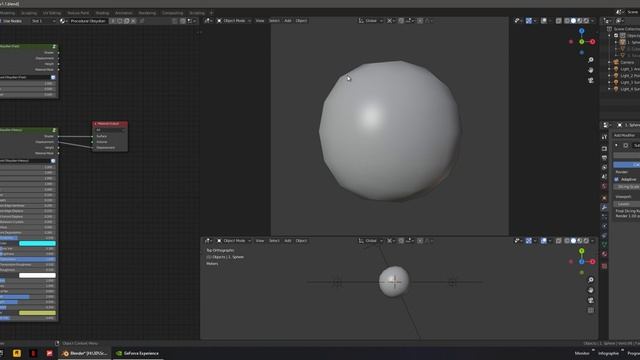Click the zoom magnifier in the upper viewport
This screenshot has width=640, height=360.
591,60
